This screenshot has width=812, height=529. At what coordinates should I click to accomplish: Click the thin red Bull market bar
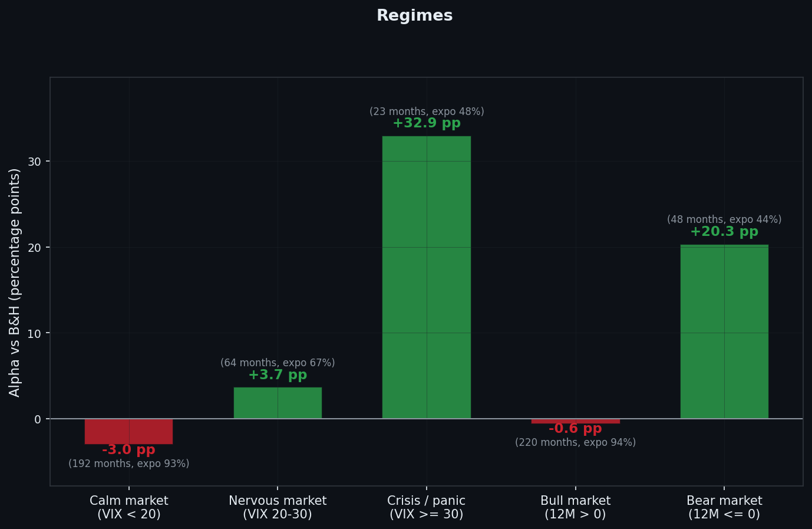[575, 421]
